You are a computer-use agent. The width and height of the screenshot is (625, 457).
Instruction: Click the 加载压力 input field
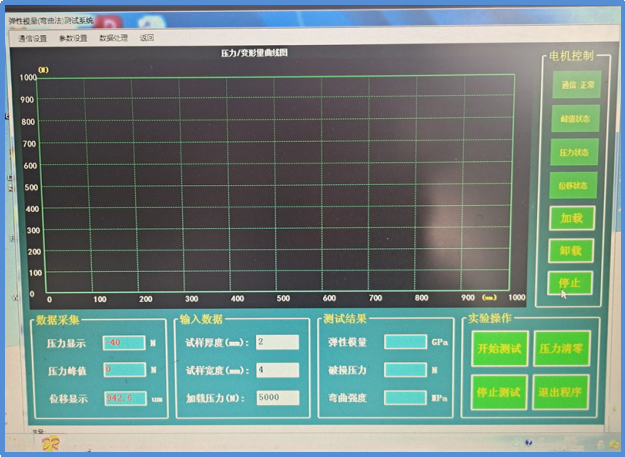point(277,398)
